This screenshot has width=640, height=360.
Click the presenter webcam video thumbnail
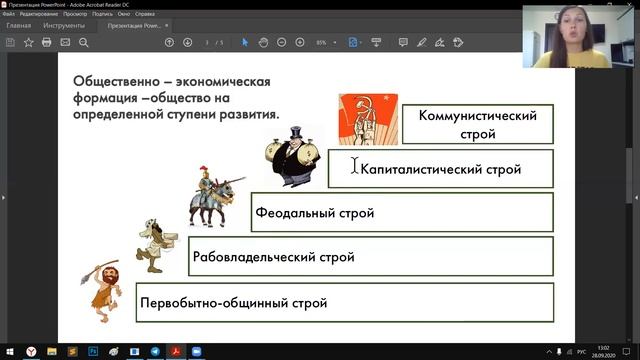pyautogui.click(x=579, y=36)
